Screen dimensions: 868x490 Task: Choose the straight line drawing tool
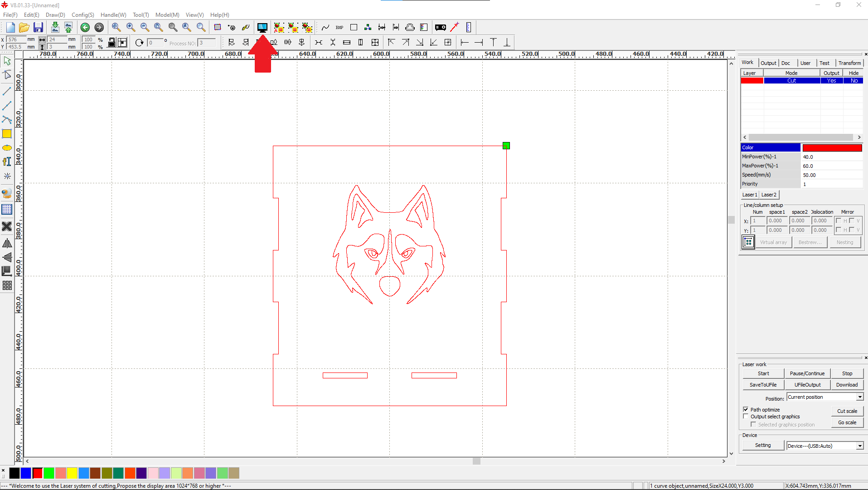click(x=7, y=91)
